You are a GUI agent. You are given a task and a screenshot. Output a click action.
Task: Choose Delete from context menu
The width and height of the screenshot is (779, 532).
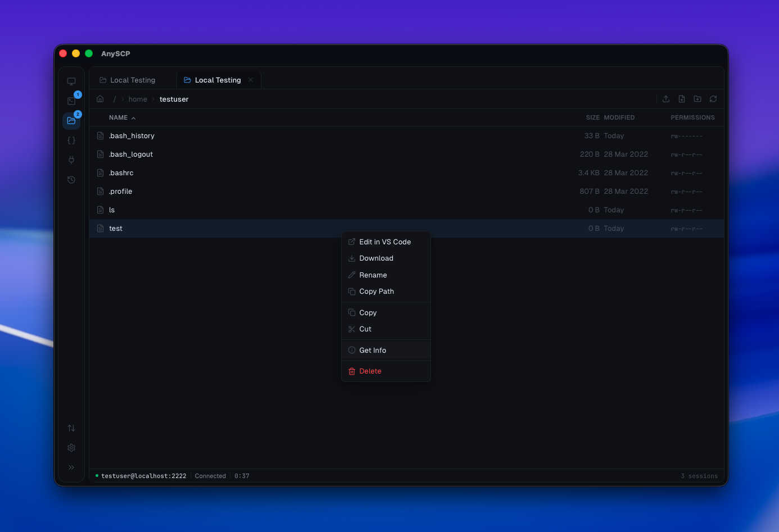click(386, 371)
